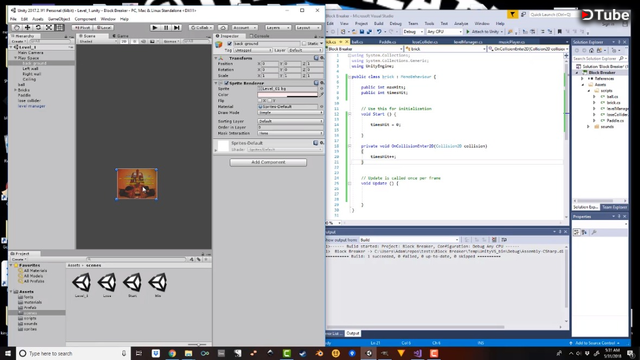This screenshot has width=640, height=360.
Task: Click the Sprite Renderer Color swatch
Action: pos(287,95)
